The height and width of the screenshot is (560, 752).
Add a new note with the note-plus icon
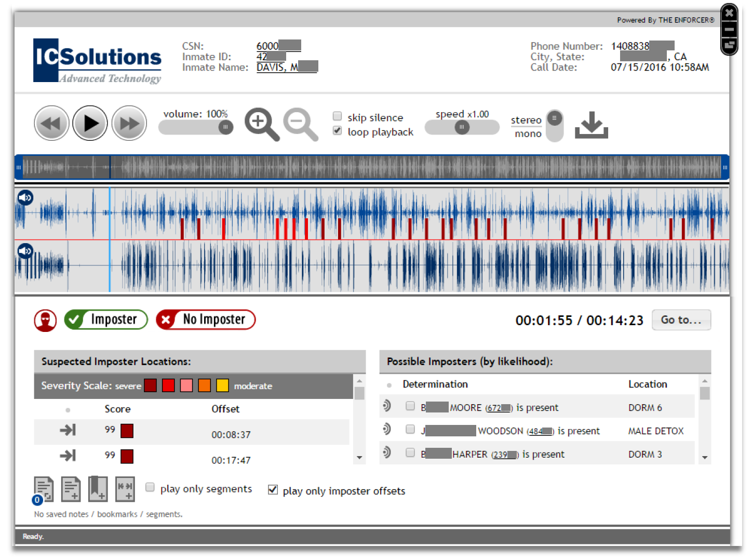click(x=71, y=489)
